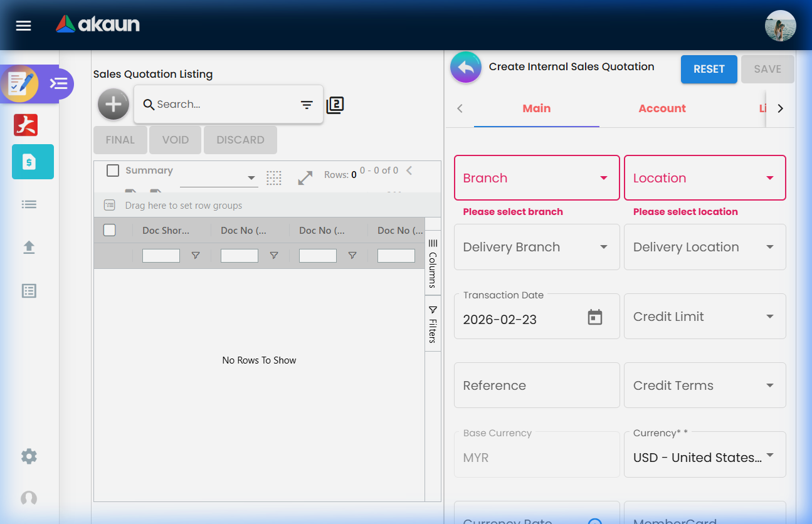812x524 pixels.
Task: Select the Main tab
Action: (536, 108)
